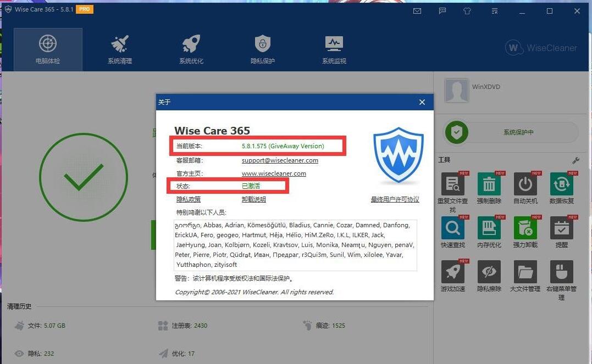Image resolution: width=592 pixels, height=364 pixels.
Task: Go to the 隐私保护 tab
Action: (x=263, y=49)
